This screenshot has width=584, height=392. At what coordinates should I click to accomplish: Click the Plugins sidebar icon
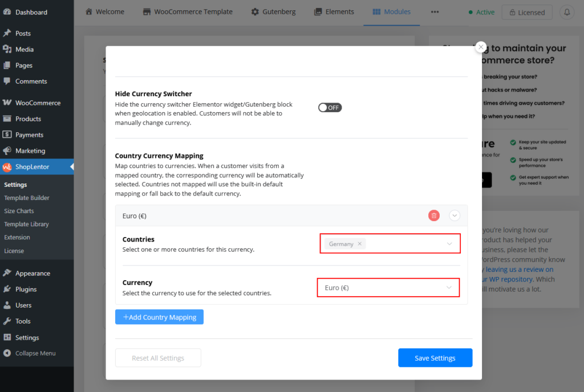7,289
